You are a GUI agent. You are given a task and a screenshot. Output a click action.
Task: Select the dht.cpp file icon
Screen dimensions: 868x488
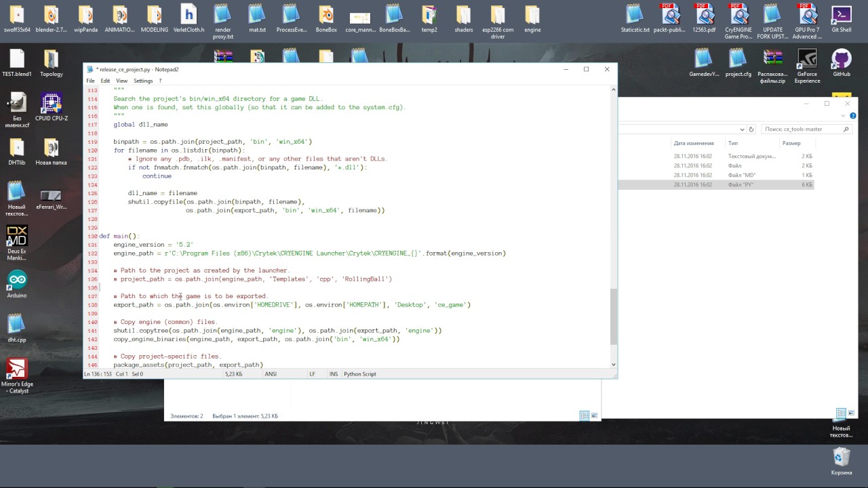point(17,328)
